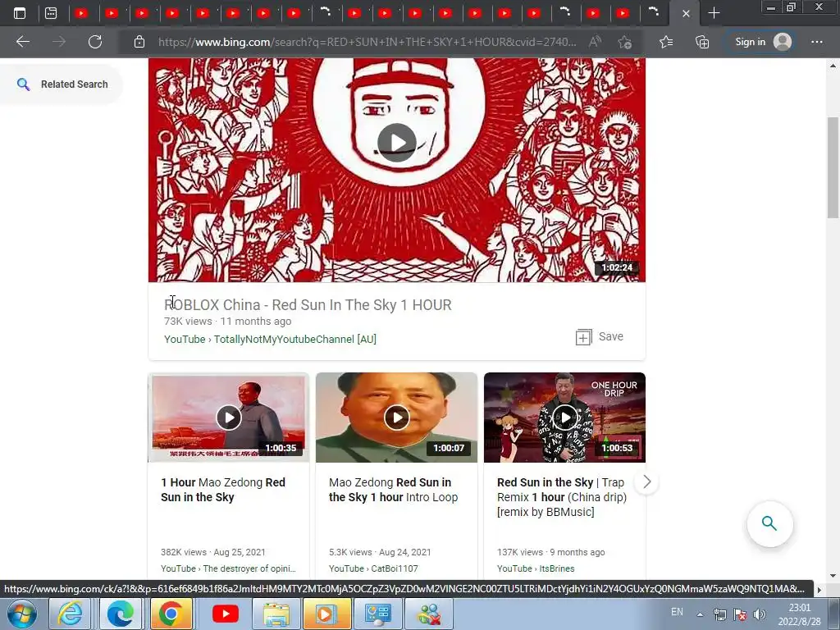The image size is (840, 630).
Task: Open Microsoft Edge on the taskbar
Action: tap(121, 614)
